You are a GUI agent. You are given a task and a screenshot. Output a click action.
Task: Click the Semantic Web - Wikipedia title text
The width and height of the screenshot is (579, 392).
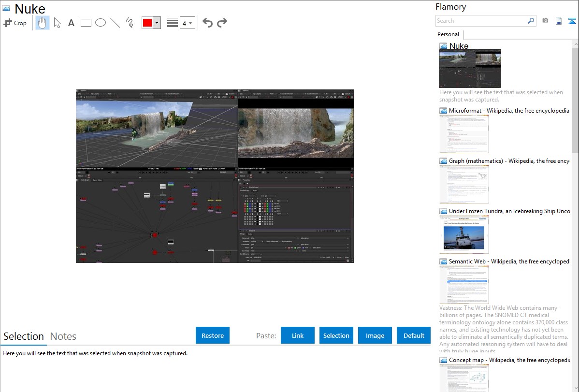pos(509,261)
